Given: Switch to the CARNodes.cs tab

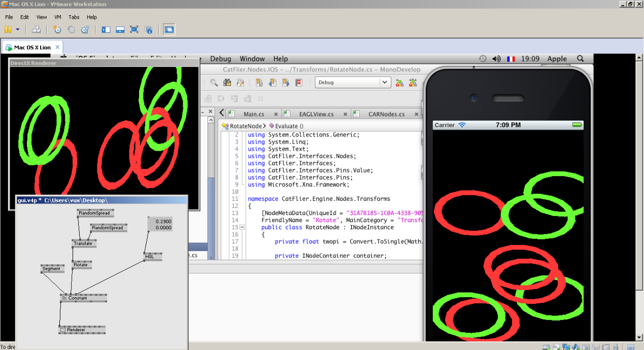Looking at the screenshot, I should [x=386, y=114].
